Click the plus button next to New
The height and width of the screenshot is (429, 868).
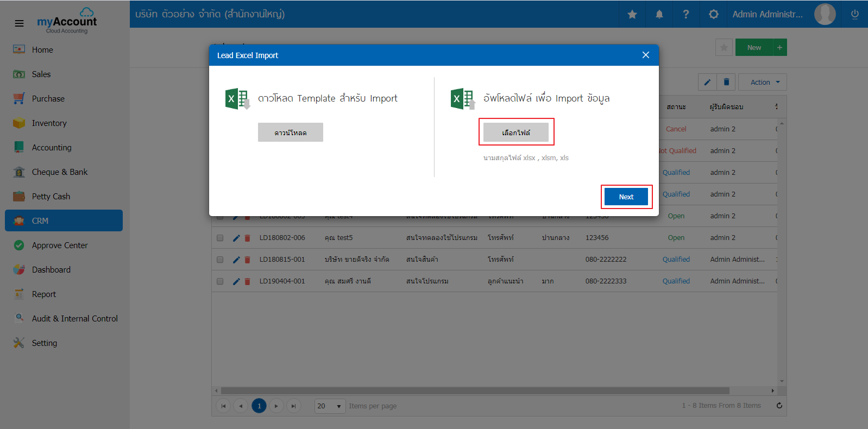tap(779, 47)
